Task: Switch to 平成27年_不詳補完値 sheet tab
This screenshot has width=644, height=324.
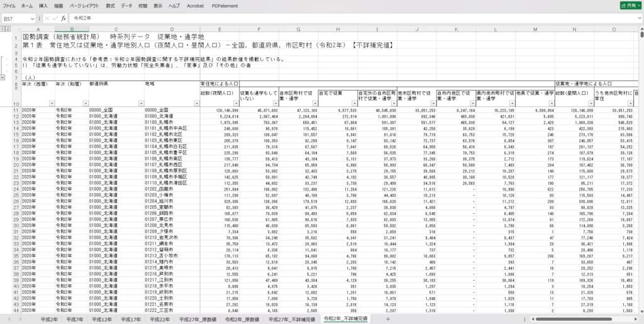Action: pos(292,319)
